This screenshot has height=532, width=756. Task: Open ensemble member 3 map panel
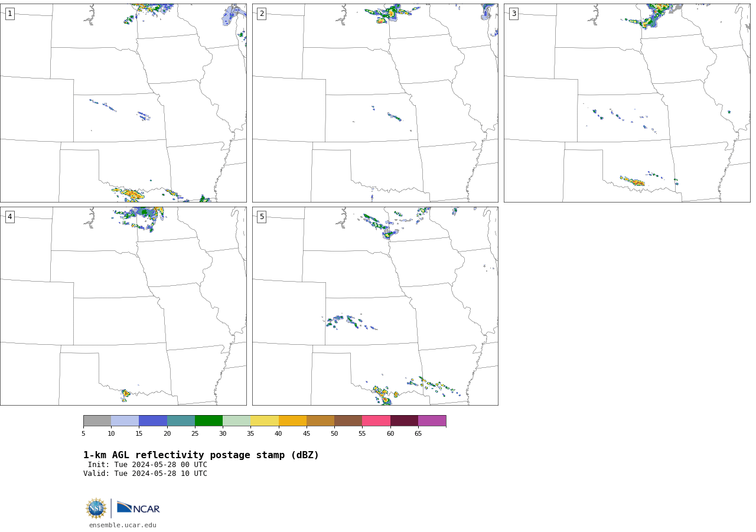627,103
